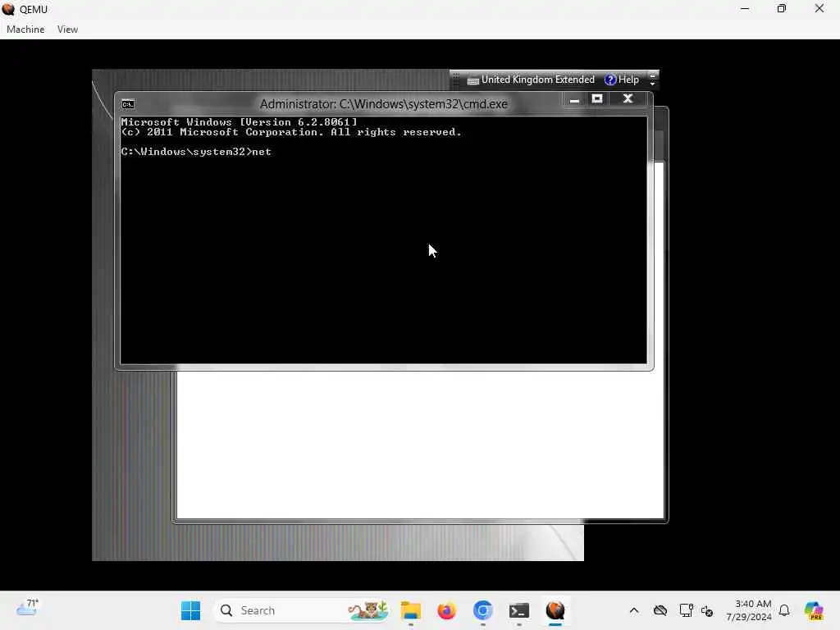Screen dimensions: 840x630
Task: Open Copilot preview icon in taskbar
Action: coord(814,610)
